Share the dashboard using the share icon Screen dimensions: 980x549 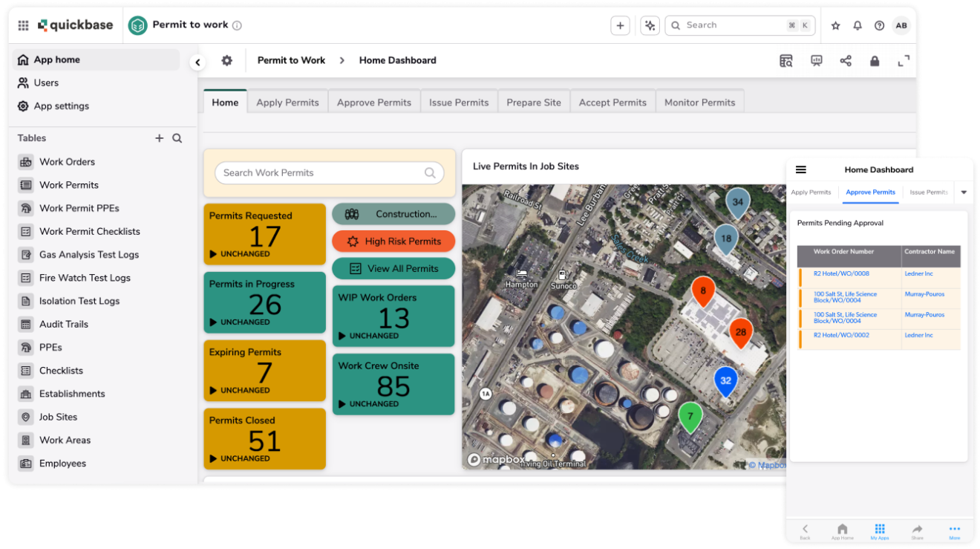pos(846,60)
